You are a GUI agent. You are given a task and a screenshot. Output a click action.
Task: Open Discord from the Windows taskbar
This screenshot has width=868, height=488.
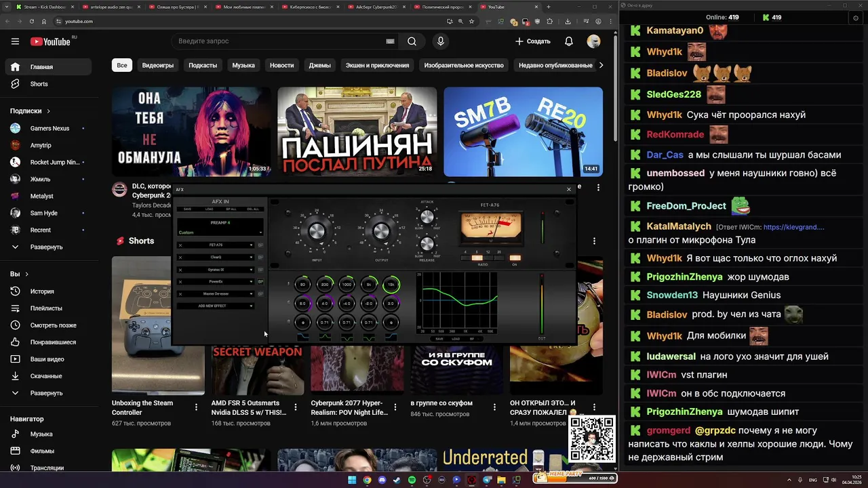382,480
